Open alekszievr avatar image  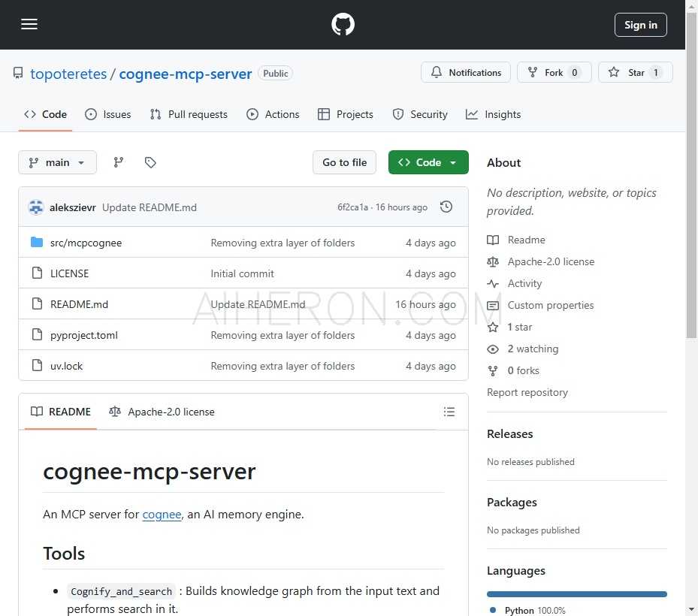tap(36, 207)
